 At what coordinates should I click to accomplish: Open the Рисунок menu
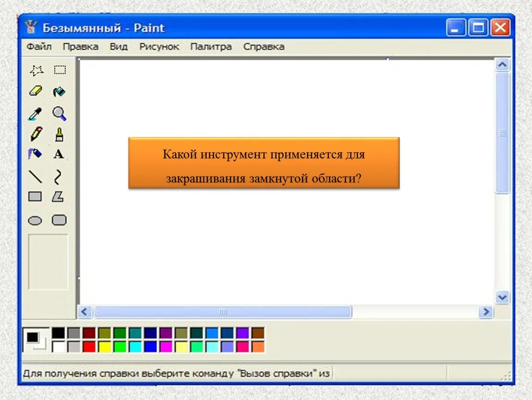[x=159, y=46]
